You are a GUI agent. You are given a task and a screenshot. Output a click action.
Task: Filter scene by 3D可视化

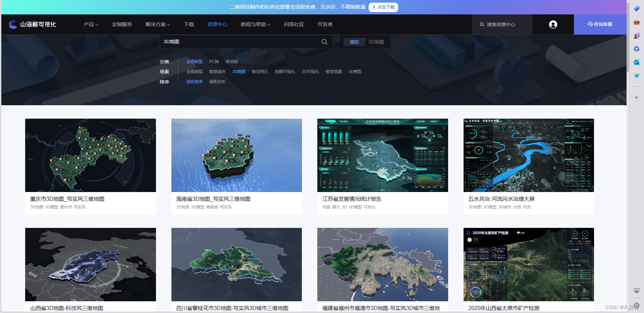(310, 72)
